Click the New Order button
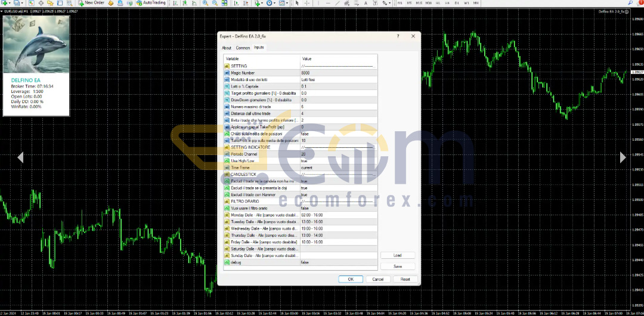The height and width of the screenshot is (316, 644). coord(91,3)
